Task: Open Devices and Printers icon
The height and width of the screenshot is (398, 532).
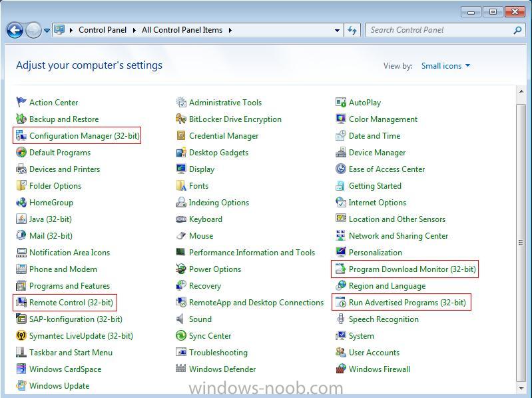Action: click(x=21, y=169)
